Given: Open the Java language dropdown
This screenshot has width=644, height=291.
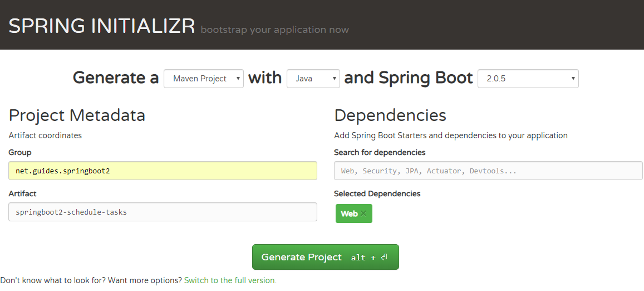Looking at the screenshot, I should [x=313, y=79].
